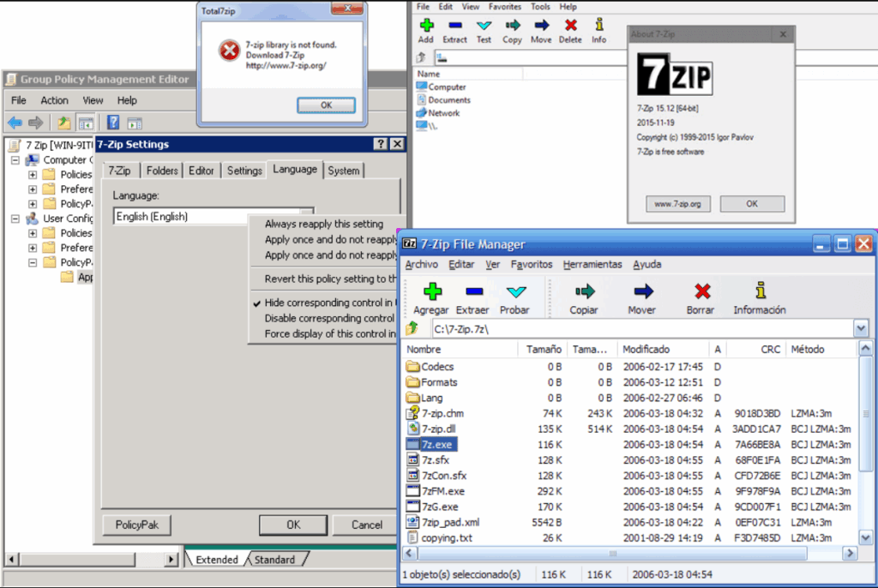Viewport: 878px width, 588px height.
Task: Click the Extract toolbar icon
Action: [454, 25]
